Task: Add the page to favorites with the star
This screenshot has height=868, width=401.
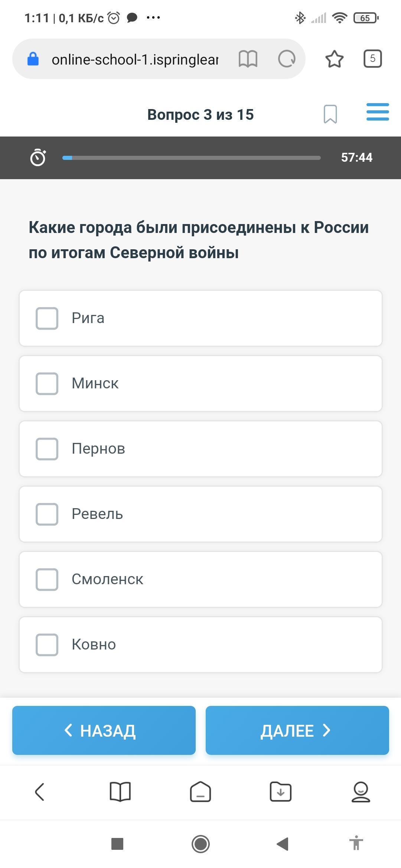Action: (x=334, y=59)
